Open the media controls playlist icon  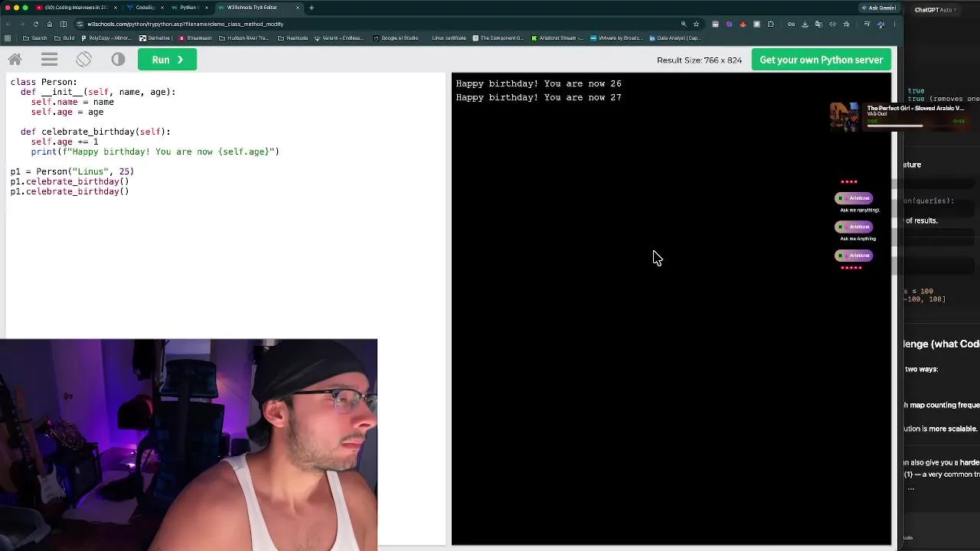tap(867, 24)
